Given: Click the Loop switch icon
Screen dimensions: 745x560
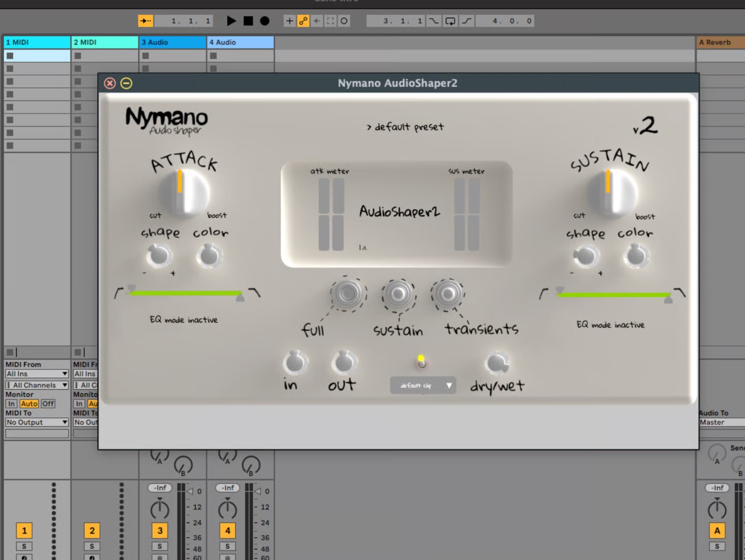Looking at the screenshot, I should tap(450, 21).
